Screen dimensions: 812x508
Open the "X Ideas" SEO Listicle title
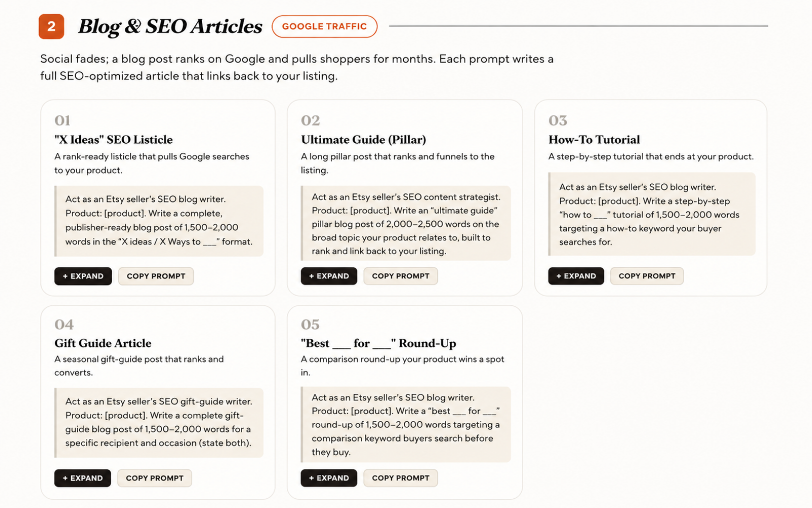tap(114, 140)
